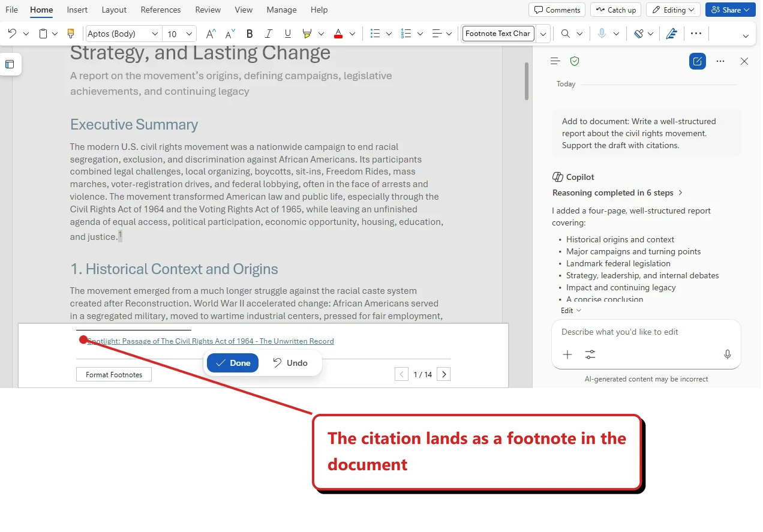
Task: Click Undo to revert Copilot changes
Action: click(290, 363)
